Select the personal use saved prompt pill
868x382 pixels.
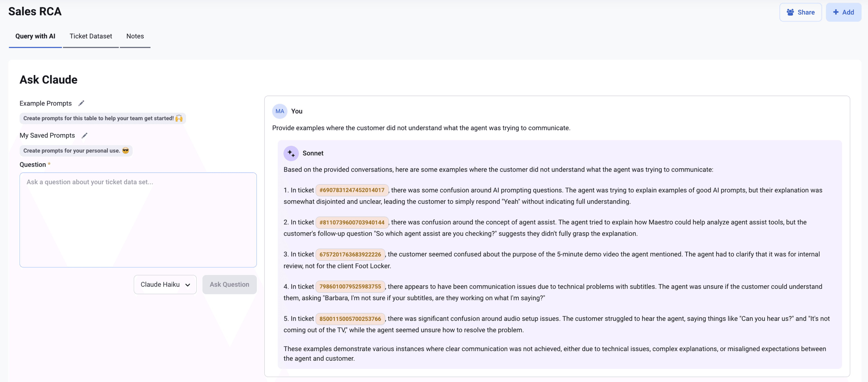[x=75, y=151]
